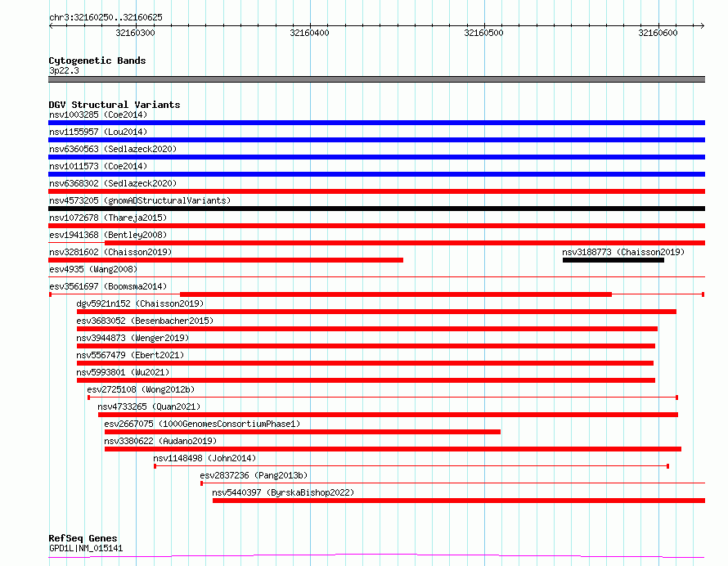Select the thick red bar of esv3561697
This screenshot has height=566, width=728.
(396, 294)
